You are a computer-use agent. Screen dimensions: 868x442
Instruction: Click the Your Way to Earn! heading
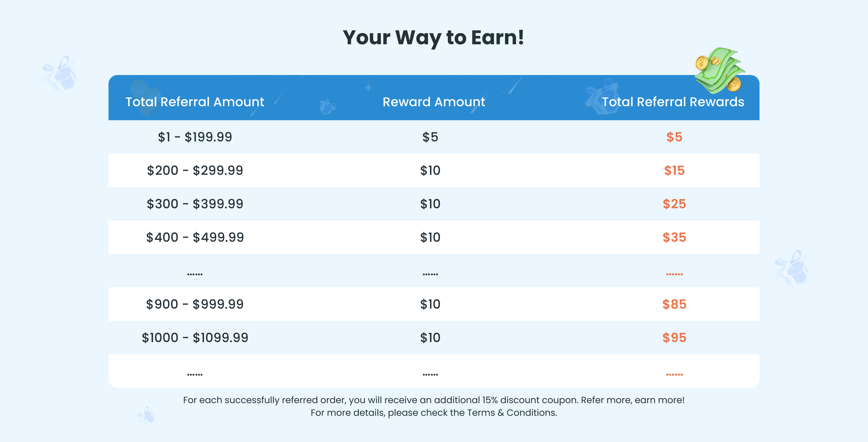pyautogui.click(x=434, y=37)
